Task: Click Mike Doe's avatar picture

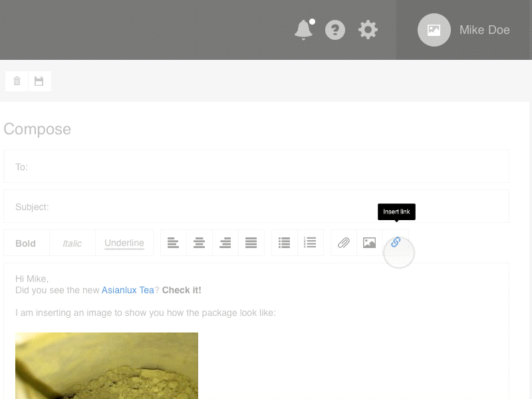Action: [x=434, y=30]
